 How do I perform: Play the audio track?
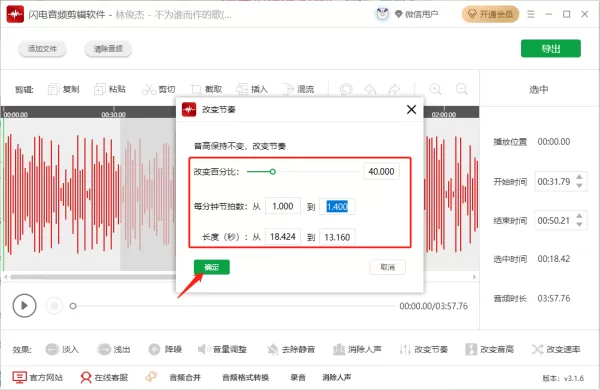[24, 305]
